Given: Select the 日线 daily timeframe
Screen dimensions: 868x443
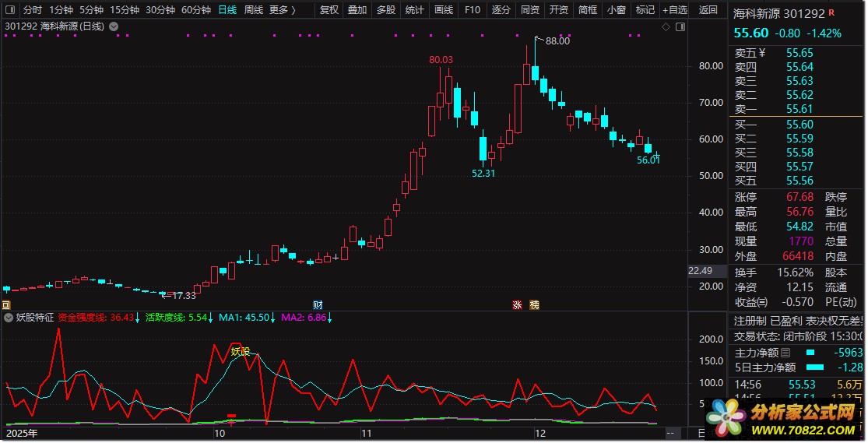Looking at the screenshot, I should [x=227, y=9].
